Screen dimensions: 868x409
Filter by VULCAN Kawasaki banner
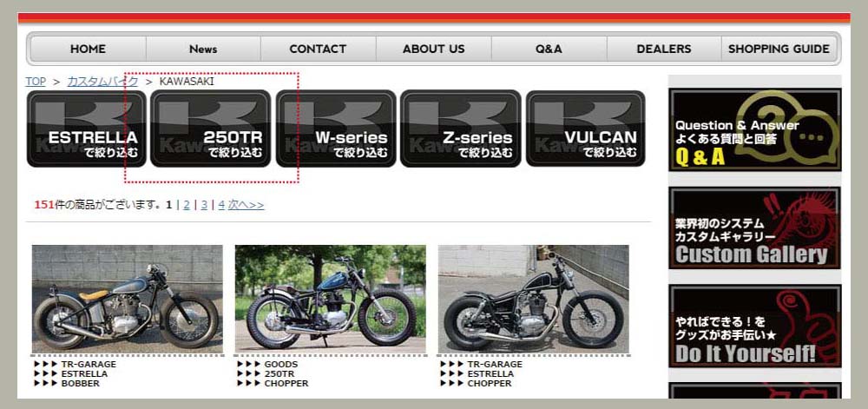point(586,129)
